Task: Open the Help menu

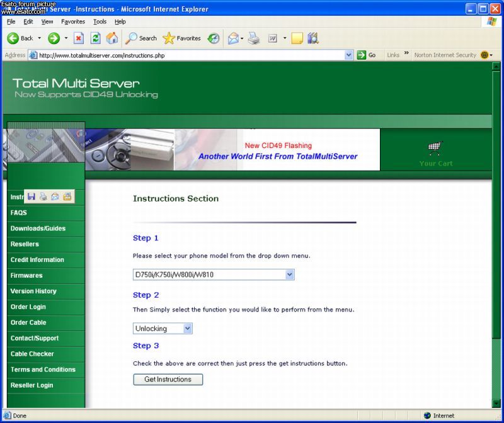Action: 120,21
